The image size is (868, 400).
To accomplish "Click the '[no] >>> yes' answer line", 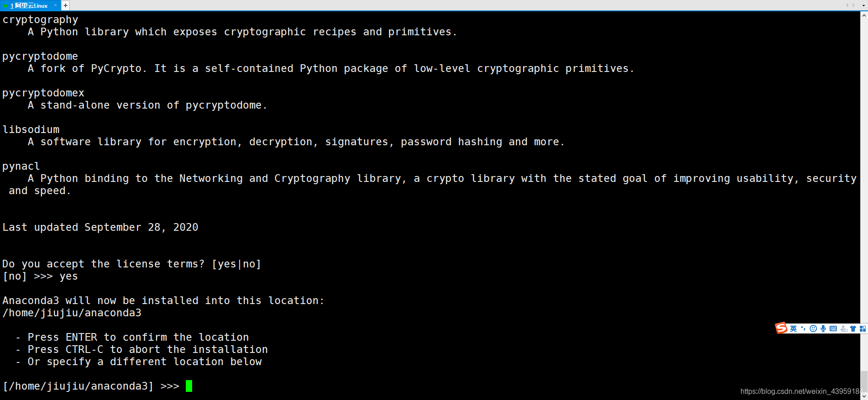I will (40, 276).
